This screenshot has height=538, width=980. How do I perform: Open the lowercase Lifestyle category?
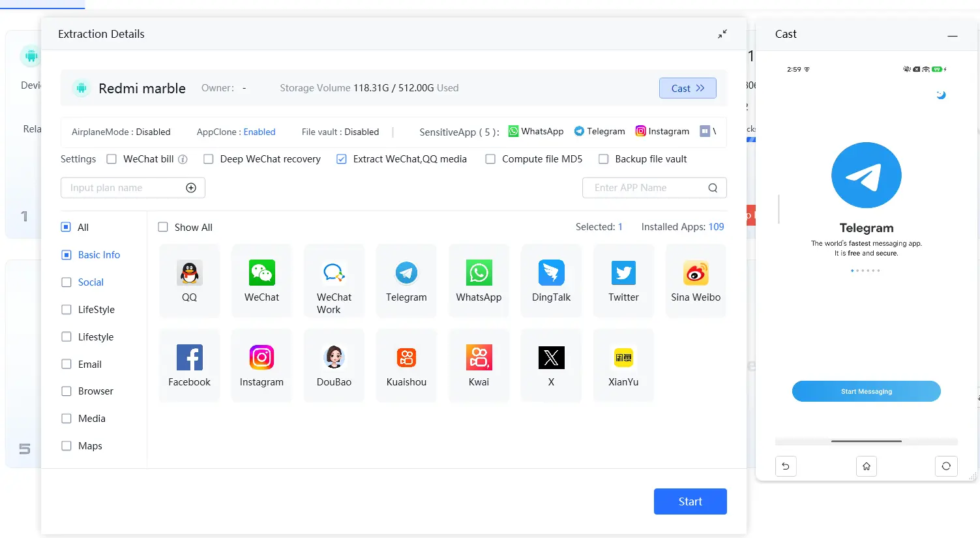[x=96, y=337]
